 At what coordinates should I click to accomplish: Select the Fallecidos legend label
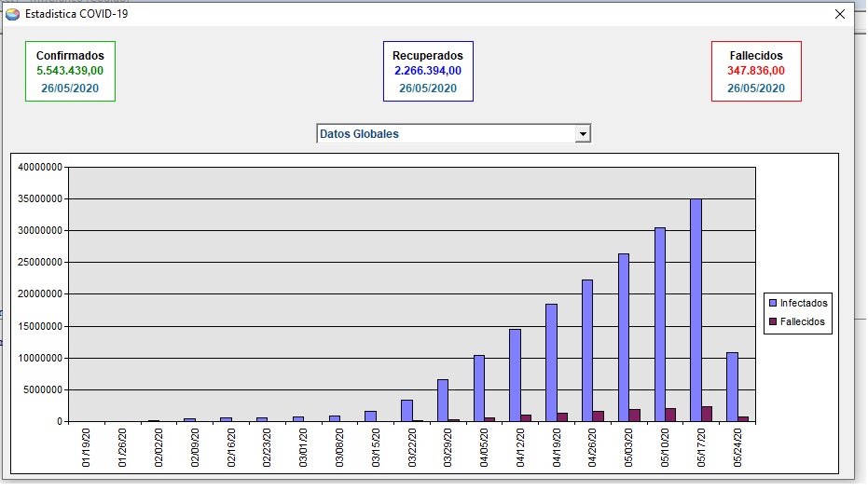(x=802, y=322)
